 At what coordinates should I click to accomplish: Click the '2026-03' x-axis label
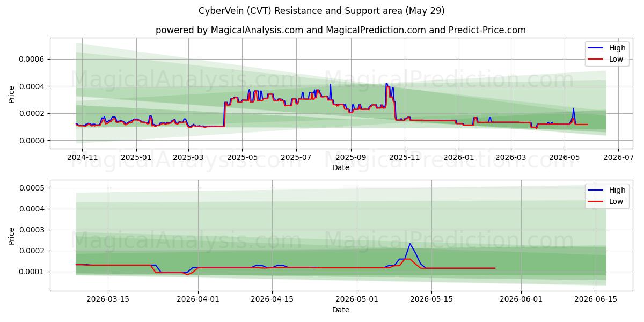tap(510, 157)
